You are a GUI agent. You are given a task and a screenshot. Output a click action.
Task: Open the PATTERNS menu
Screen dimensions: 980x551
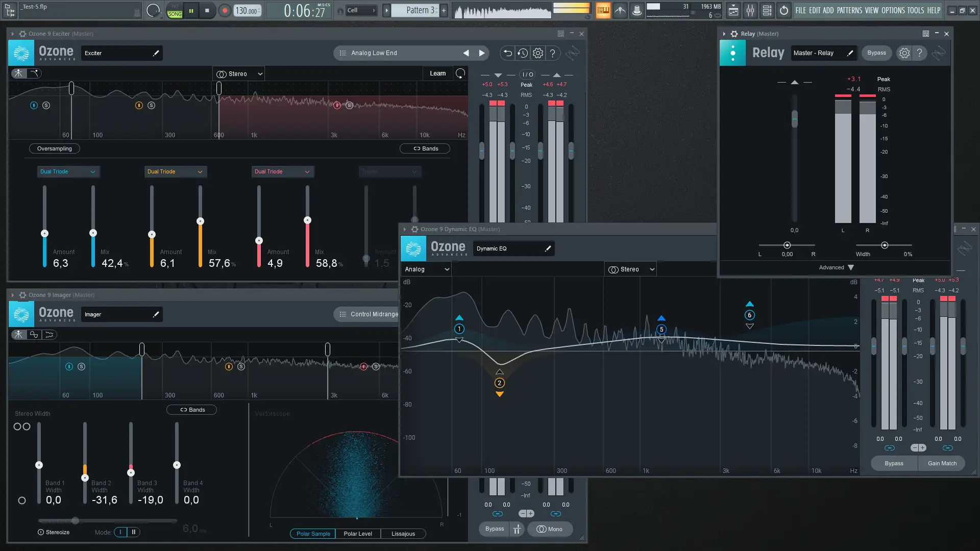coord(849,10)
